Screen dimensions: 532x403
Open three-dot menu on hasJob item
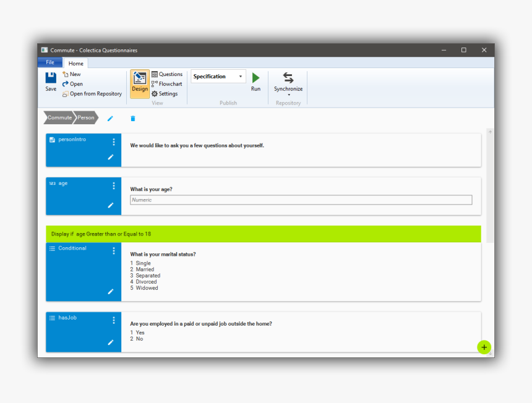coord(114,320)
